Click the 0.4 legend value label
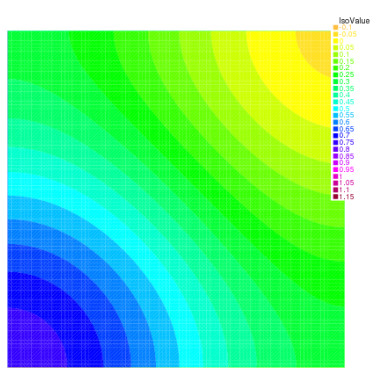 point(344,95)
